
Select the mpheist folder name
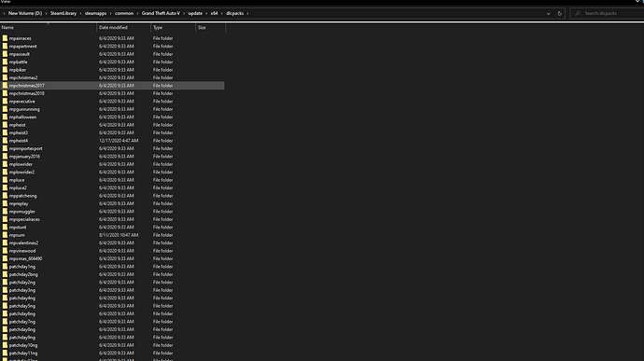(x=17, y=125)
